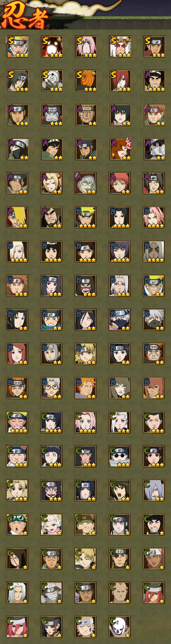
Task: Select B-rank Kabuto wearing round glasses
Action: click(x=52, y=388)
